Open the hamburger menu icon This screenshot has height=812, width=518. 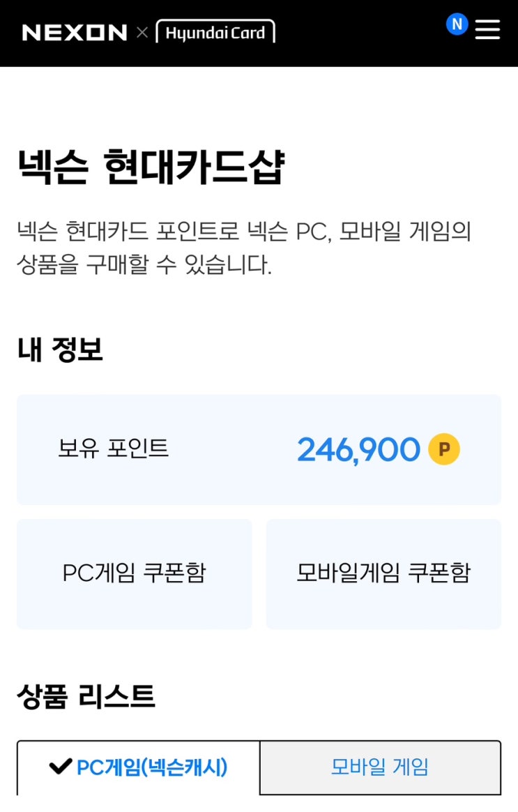coord(487,29)
